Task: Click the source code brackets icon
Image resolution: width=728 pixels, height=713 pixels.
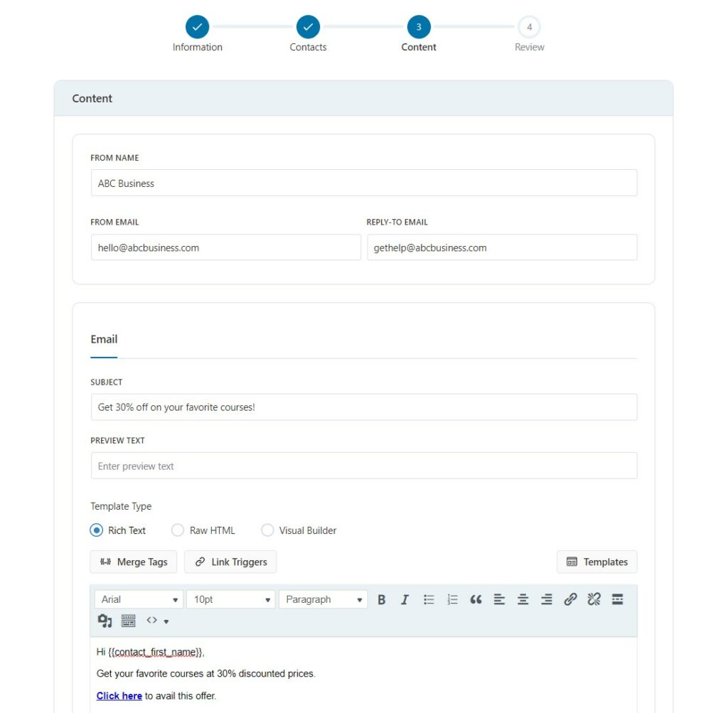Action: click(x=151, y=620)
